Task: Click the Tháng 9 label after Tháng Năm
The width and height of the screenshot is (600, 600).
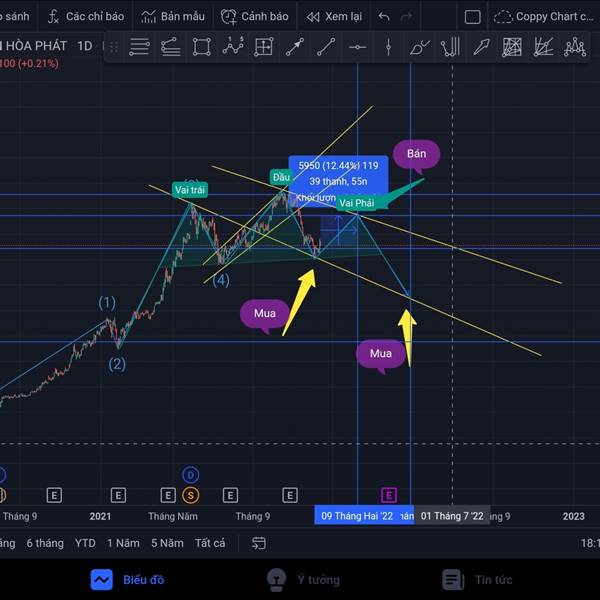Action: [x=253, y=516]
